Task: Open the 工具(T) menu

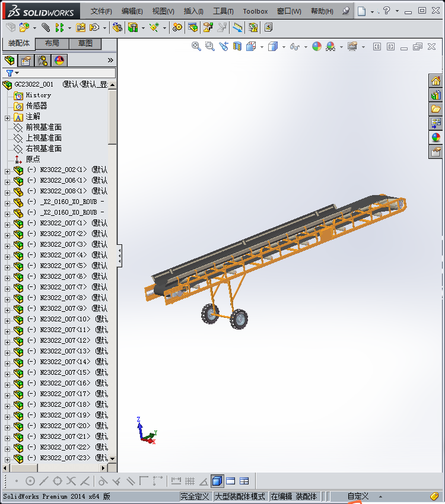Action: 223,11
